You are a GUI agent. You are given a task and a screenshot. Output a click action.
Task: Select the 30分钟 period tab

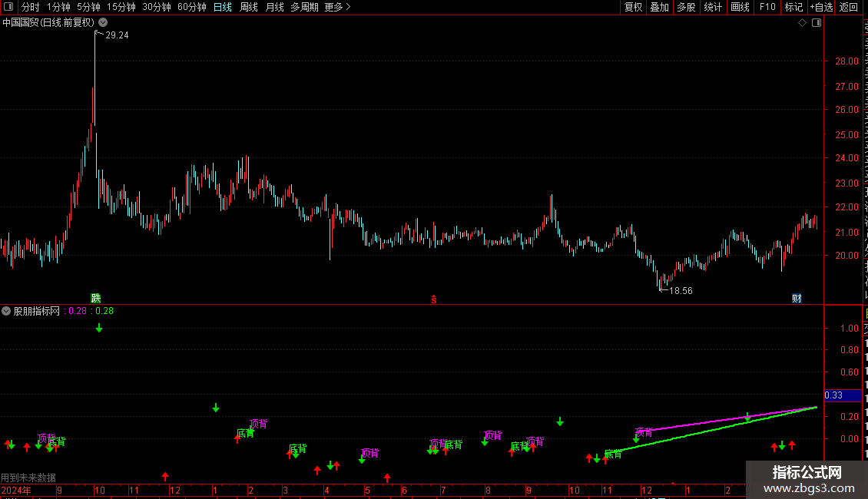point(157,7)
